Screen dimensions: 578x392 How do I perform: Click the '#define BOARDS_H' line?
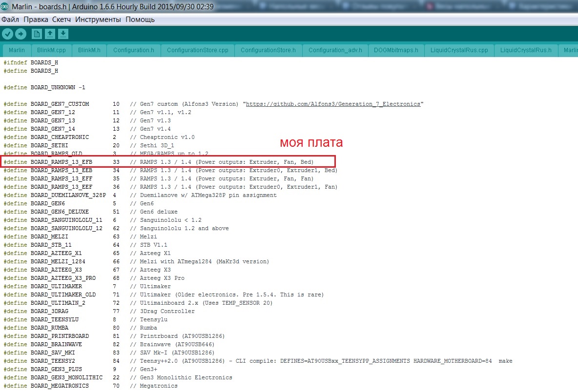click(31, 71)
